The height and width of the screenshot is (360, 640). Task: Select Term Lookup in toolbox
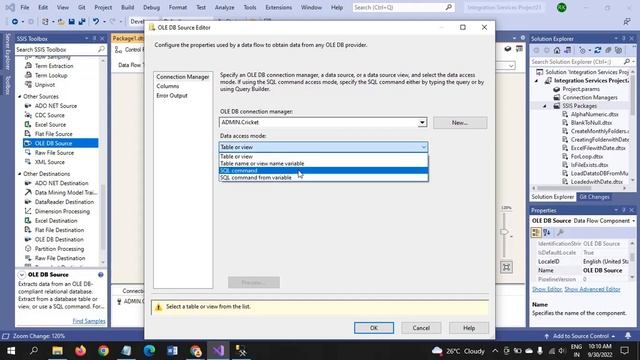[51, 76]
